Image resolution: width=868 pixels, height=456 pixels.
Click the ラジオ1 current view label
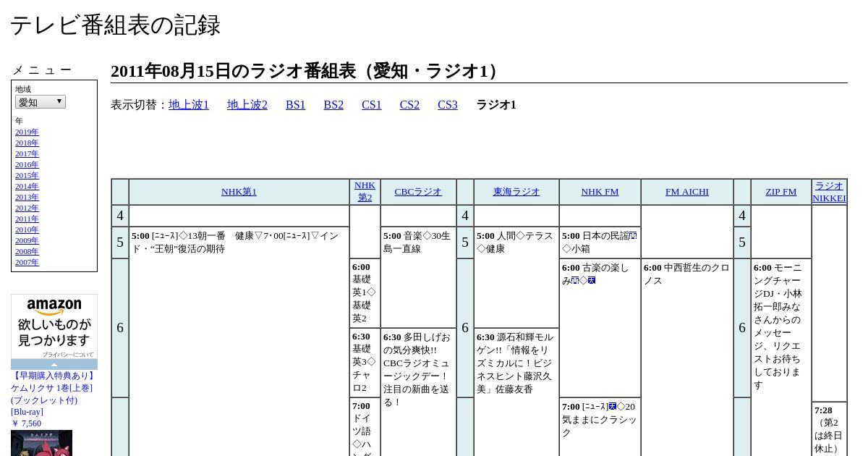[x=496, y=105]
